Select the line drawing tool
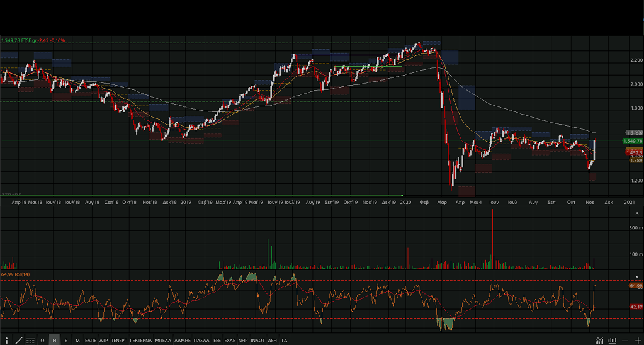 (19, 340)
